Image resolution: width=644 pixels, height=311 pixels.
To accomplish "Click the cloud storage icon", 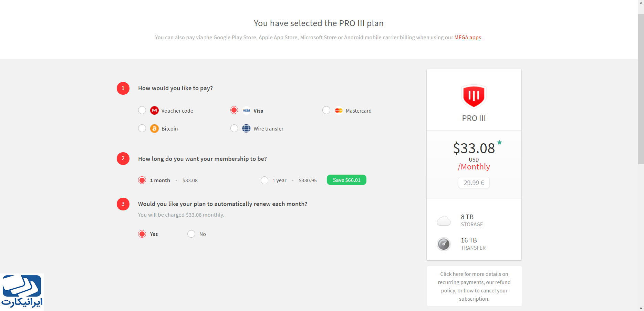I will coord(444,221).
